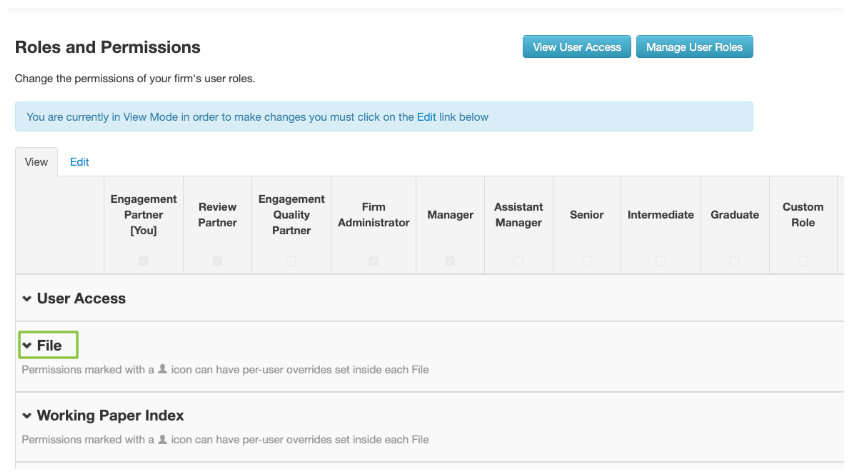Check the Graduate role checkbox
Image resolution: width=851 pixels, height=474 pixels.
coord(734,261)
